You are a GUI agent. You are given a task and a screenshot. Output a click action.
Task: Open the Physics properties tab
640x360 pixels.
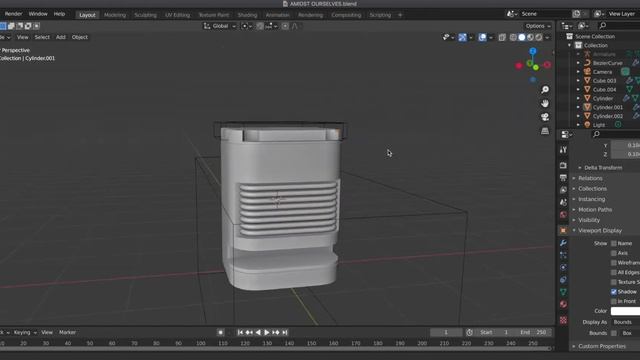click(x=563, y=267)
